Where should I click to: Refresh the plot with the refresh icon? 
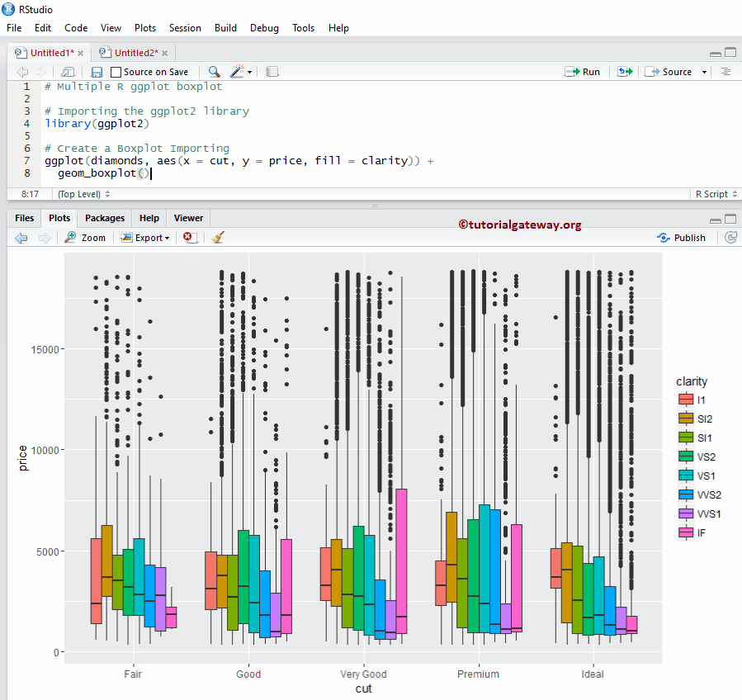click(x=730, y=238)
